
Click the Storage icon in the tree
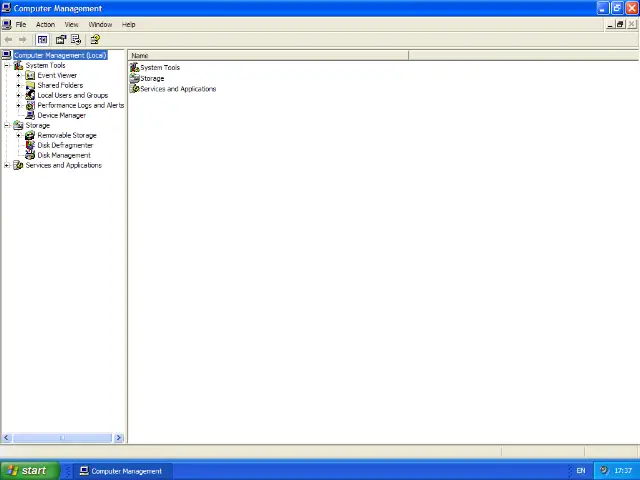click(x=18, y=125)
